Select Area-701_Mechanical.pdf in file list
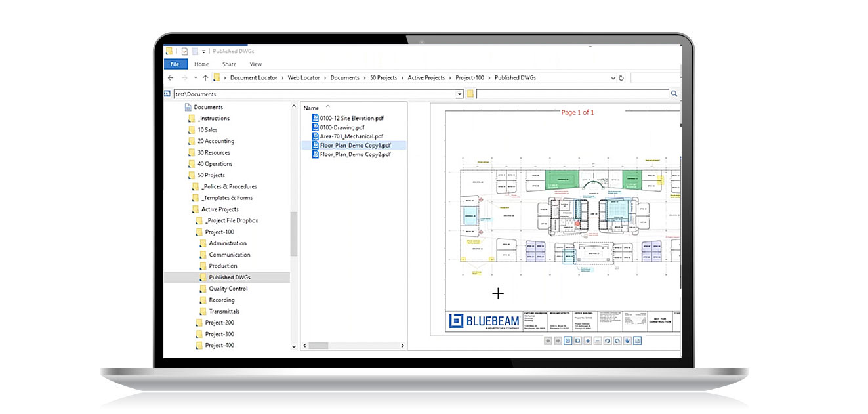Image resolution: width=868 pixels, height=414 pixels. tap(351, 136)
